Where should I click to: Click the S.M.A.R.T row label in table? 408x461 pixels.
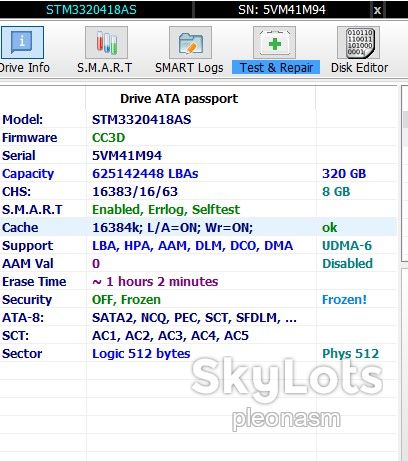pos(32,210)
